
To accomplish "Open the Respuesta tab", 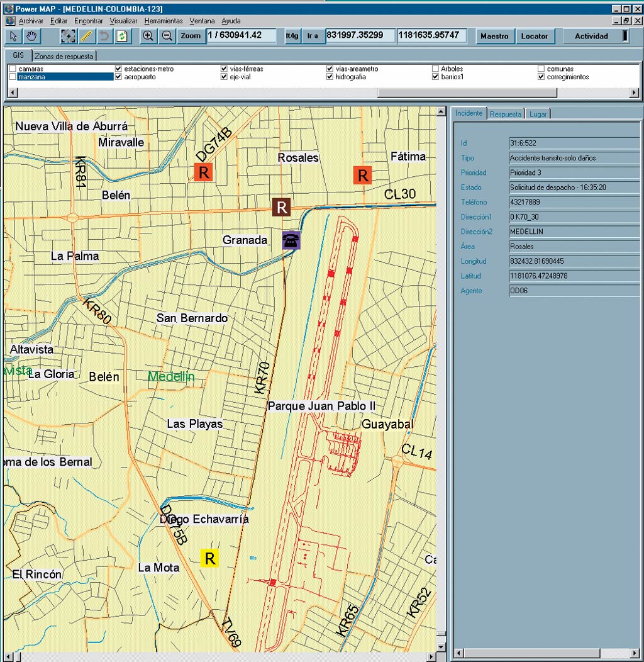I will pos(506,114).
